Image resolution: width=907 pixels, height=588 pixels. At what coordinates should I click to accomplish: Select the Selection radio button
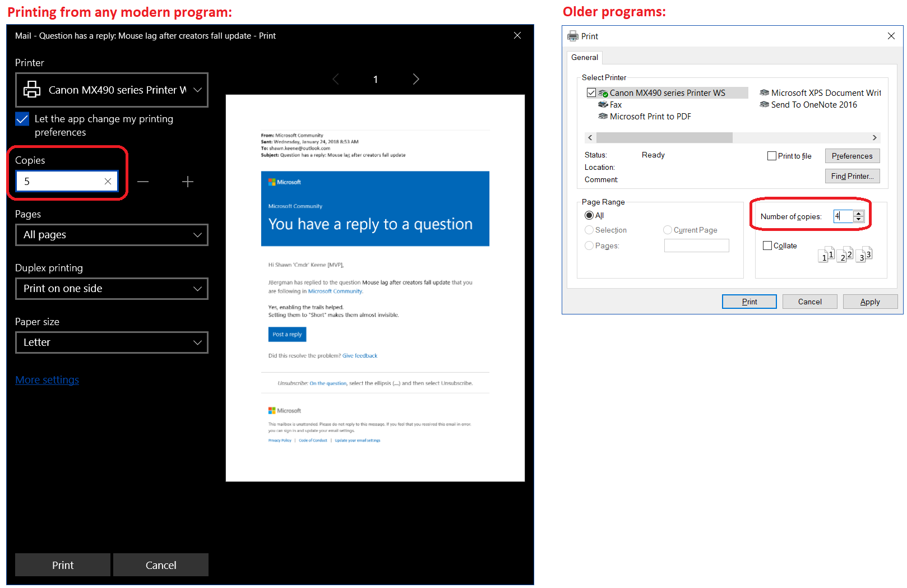tap(589, 230)
